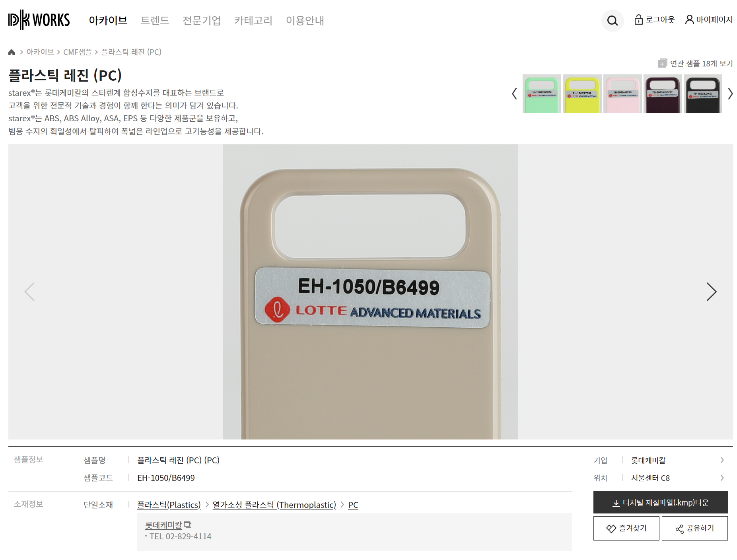Click the home icon in breadcrumb
Viewport: 737px width, 560px height.
12,52
